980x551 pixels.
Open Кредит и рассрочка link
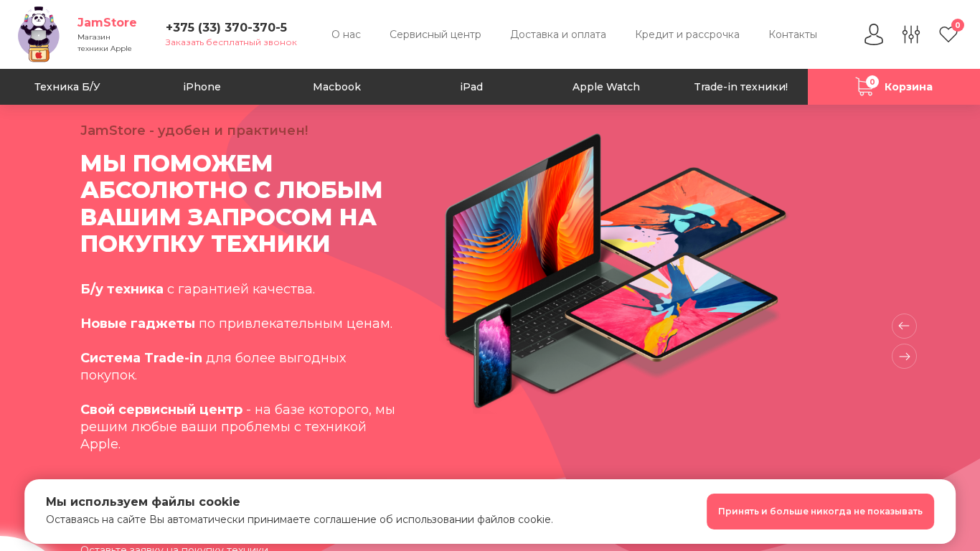pyautogui.click(x=687, y=34)
